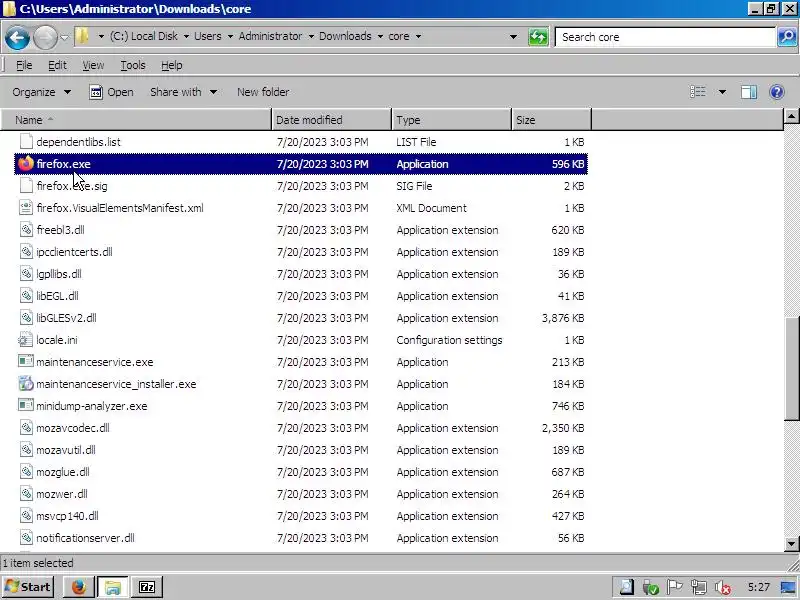Select the libEGL.dll file name
This screenshot has height=600, width=800.
[x=57, y=296]
